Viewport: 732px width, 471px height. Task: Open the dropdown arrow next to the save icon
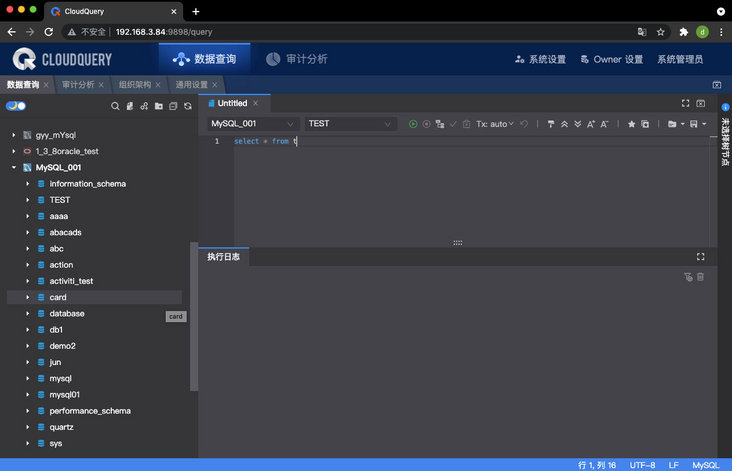tap(704, 124)
